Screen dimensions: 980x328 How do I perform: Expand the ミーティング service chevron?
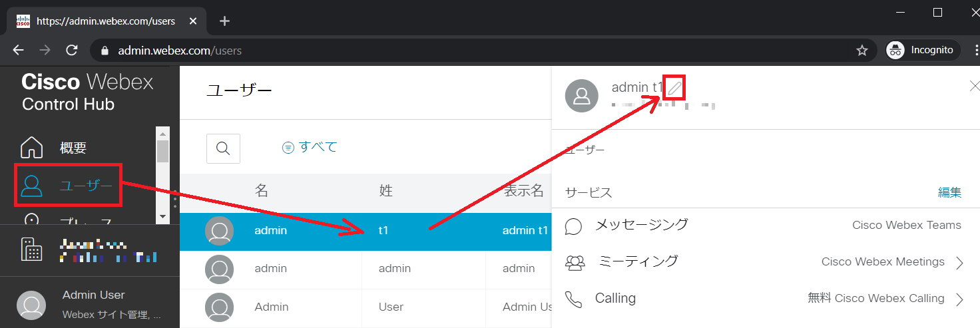[959, 263]
